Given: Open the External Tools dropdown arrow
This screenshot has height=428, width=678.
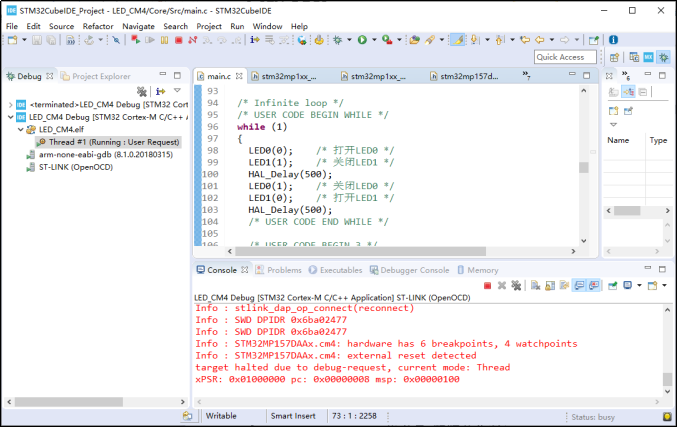Looking at the screenshot, I should (x=399, y=40).
